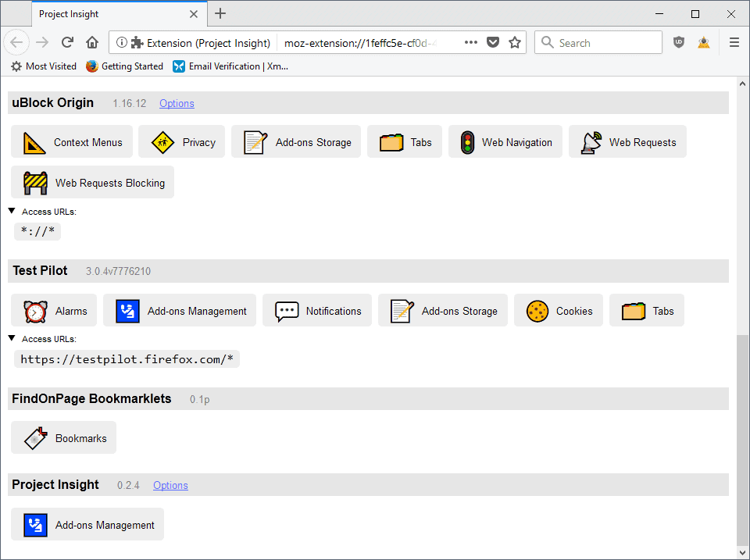750x560 pixels.
Task: Click the *://* access URL pattern
Action: pos(37,231)
